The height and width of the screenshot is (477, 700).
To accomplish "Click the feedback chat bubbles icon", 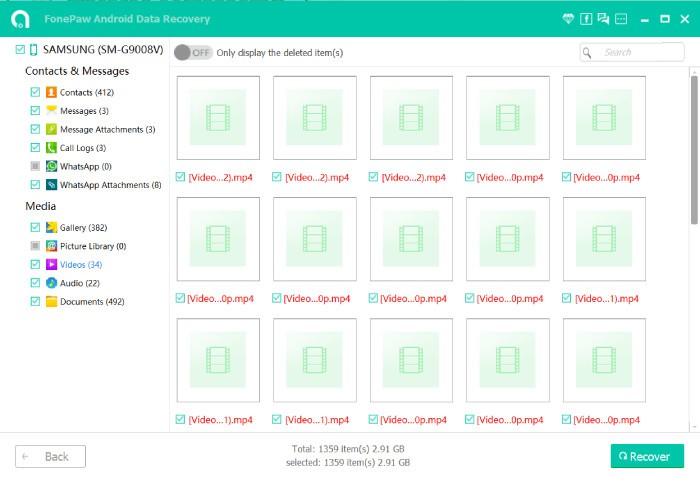I will (603, 19).
